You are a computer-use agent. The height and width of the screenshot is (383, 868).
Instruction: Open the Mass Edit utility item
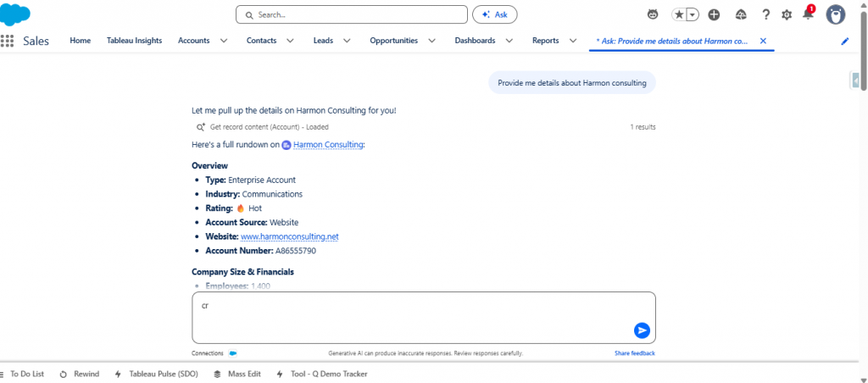pyautogui.click(x=237, y=375)
